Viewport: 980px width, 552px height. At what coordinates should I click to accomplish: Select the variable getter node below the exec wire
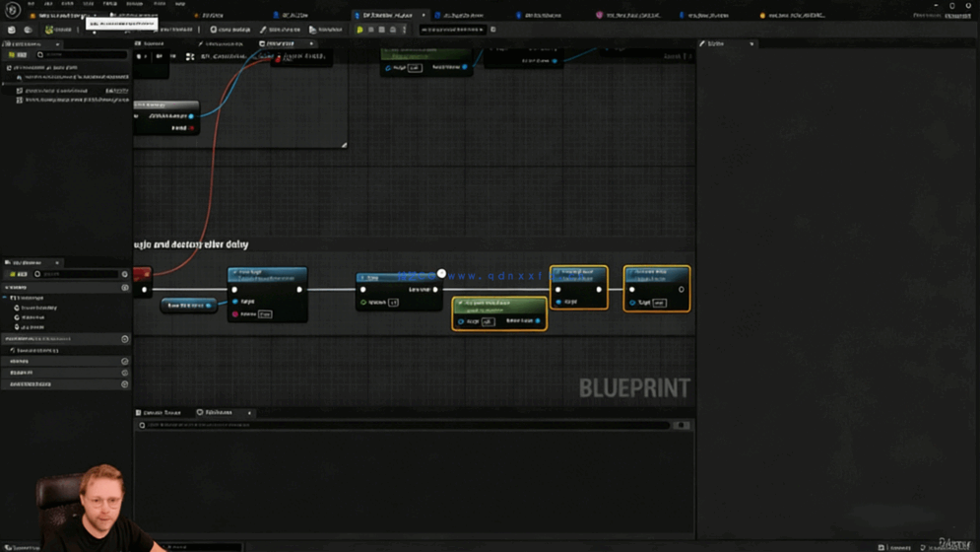coord(188,306)
